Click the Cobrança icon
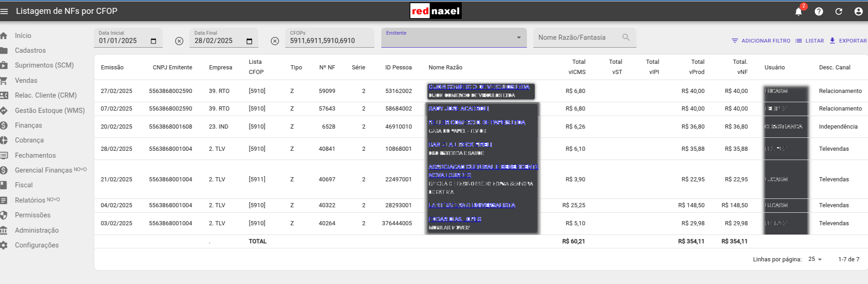This screenshot has width=868, height=284. (4, 140)
